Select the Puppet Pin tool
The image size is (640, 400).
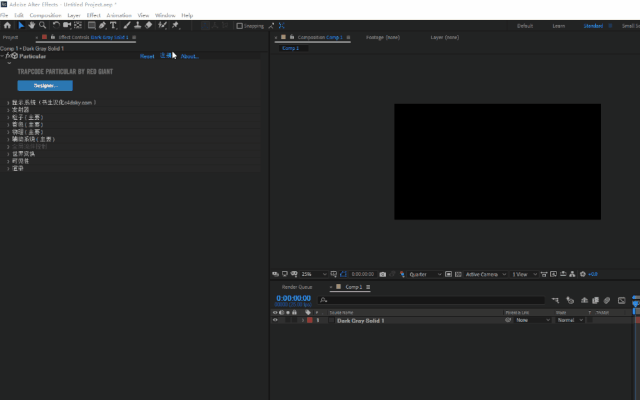(176, 25)
